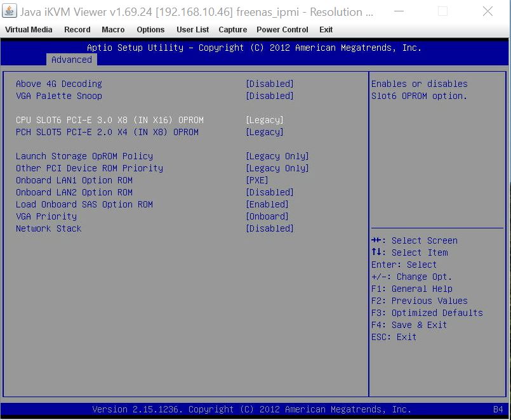This screenshot has width=511, height=420.
Task: Open the Record menu
Action: [x=77, y=30]
